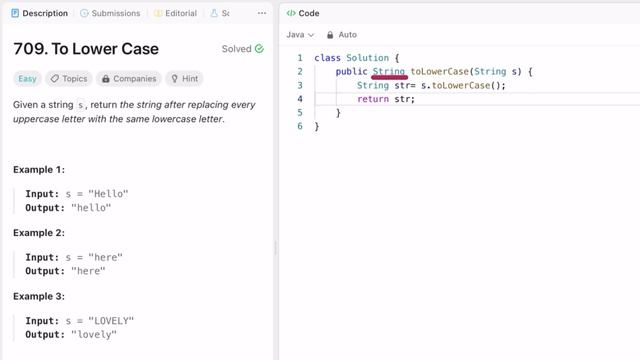Viewport: 640px width, 360px height.
Task: Click the Output "lovely" text
Action: point(71,335)
